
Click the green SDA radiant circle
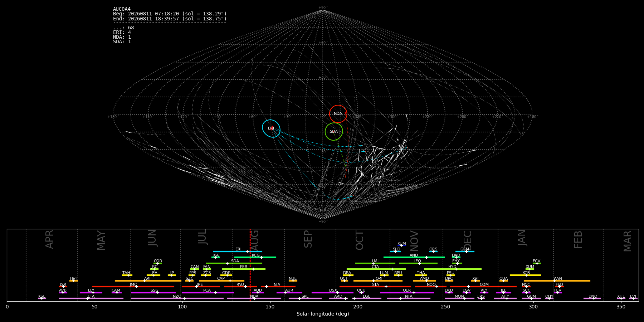tap(334, 132)
